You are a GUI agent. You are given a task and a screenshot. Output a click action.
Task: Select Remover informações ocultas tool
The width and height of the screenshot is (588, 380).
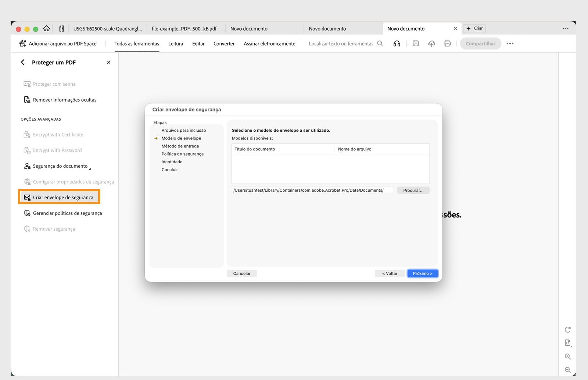[60, 100]
